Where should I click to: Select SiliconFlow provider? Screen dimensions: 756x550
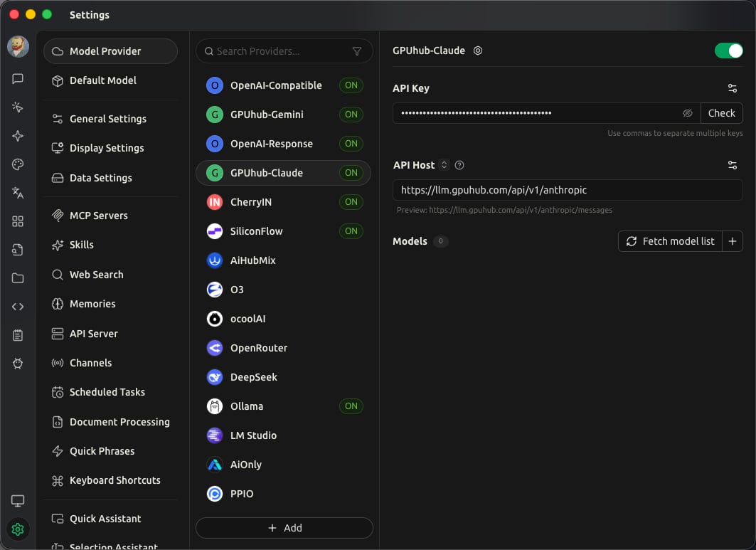coord(284,231)
